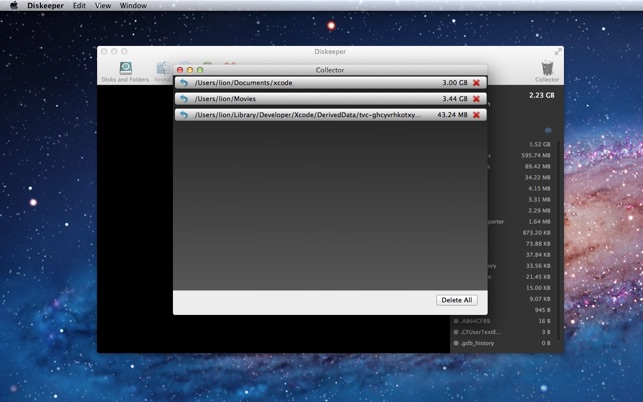
Task: Click the Diskeeper main window title
Action: tap(330, 52)
